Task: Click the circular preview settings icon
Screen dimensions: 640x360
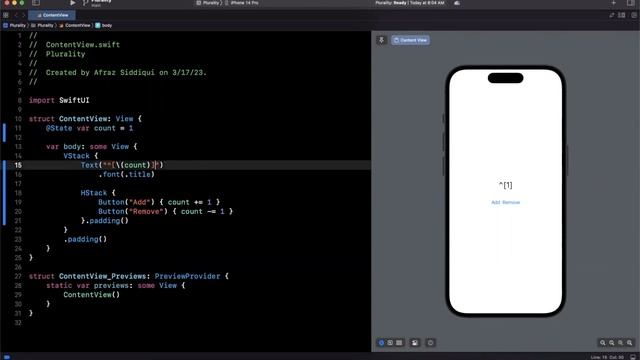Action: pos(430,343)
